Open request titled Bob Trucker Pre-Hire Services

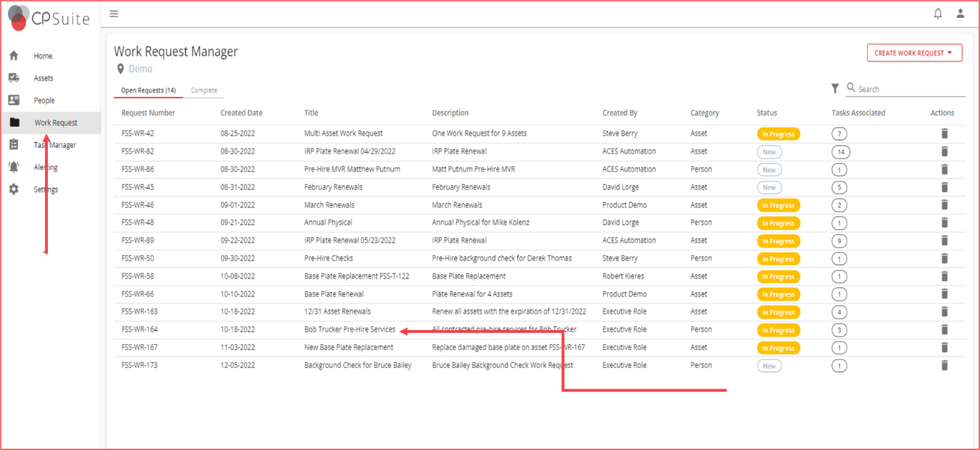[351, 329]
